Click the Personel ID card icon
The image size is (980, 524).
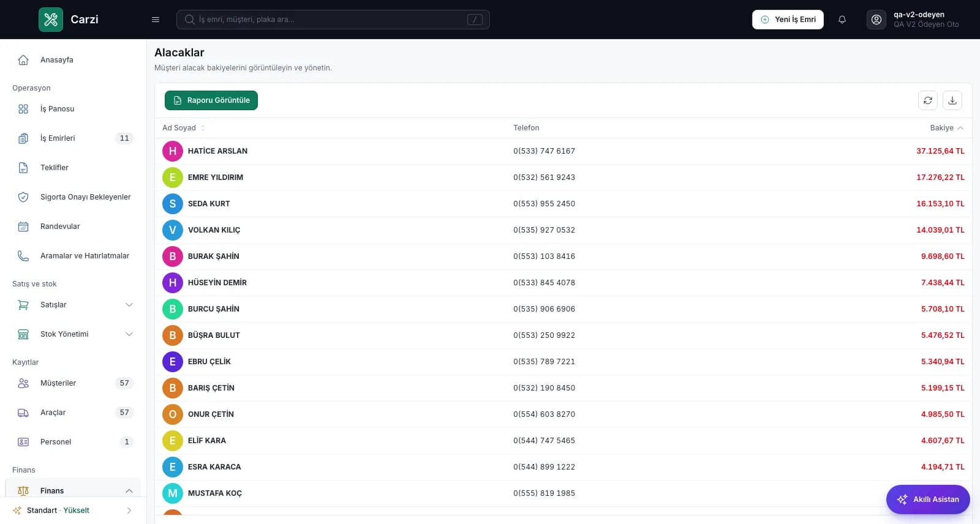point(23,442)
